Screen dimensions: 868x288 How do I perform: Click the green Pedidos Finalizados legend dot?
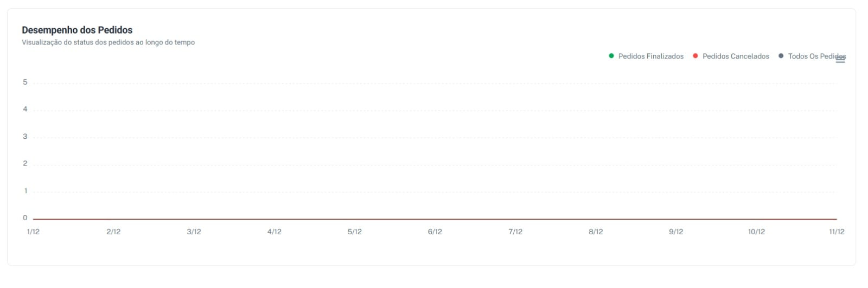pos(611,56)
